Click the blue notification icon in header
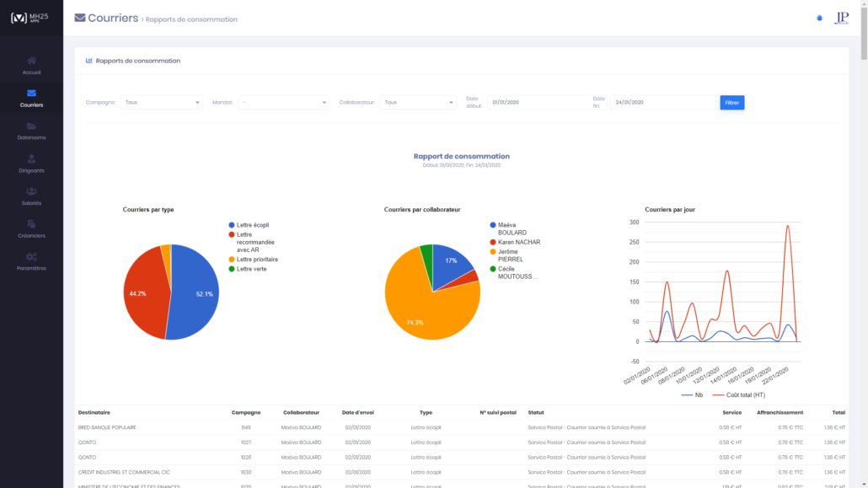Screen dimensions: 868x488 (819, 18)
